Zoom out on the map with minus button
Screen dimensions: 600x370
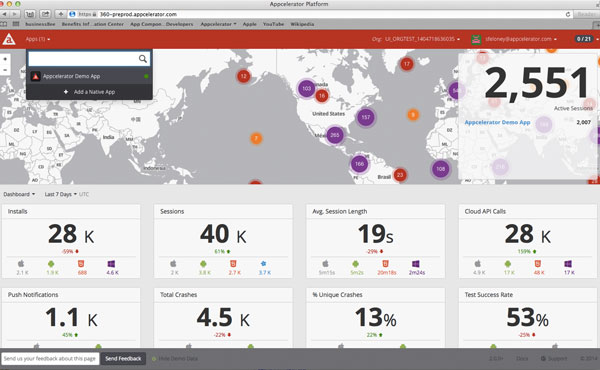(x=5, y=70)
